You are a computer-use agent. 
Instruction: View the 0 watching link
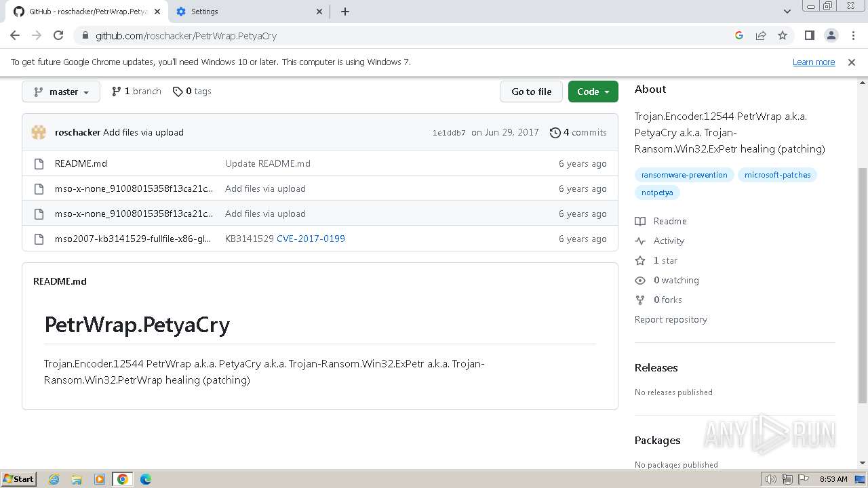point(667,280)
